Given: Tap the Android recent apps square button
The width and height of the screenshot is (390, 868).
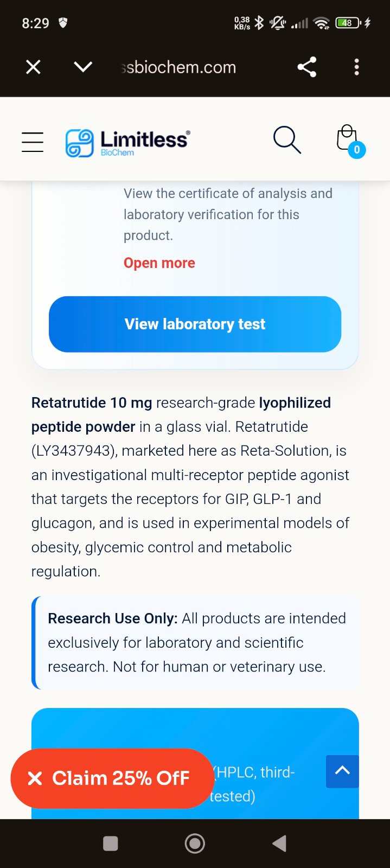Looking at the screenshot, I should [x=111, y=844].
